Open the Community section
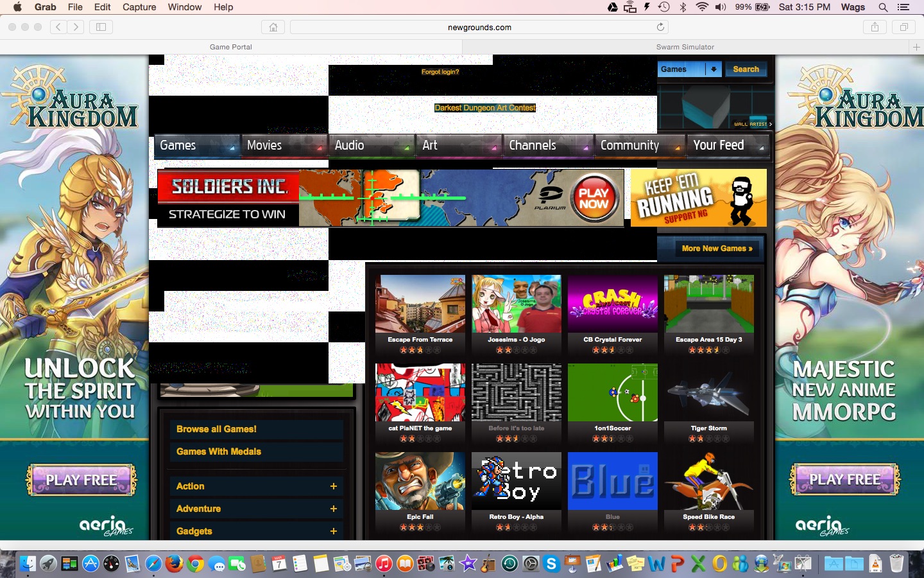This screenshot has height=578, width=924. [640, 146]
